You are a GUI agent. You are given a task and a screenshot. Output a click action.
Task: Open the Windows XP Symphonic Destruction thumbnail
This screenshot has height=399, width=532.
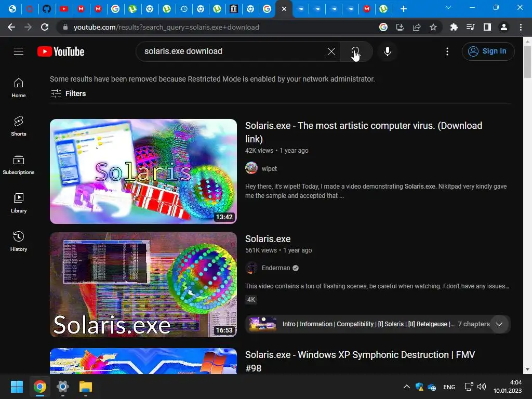coord(143,361)
